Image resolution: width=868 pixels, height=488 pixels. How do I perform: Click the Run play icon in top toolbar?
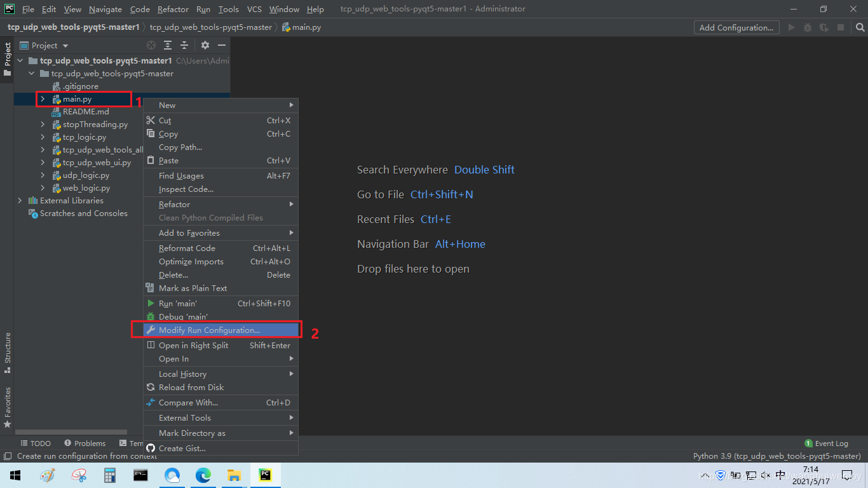pyautogui.click(x=791, y=27)
